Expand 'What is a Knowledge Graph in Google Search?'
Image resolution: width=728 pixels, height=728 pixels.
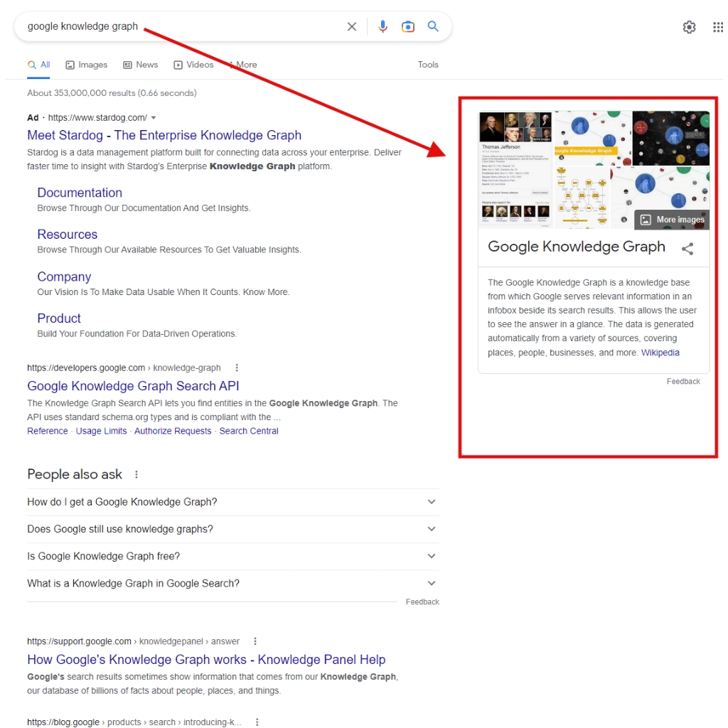point(232,583)
